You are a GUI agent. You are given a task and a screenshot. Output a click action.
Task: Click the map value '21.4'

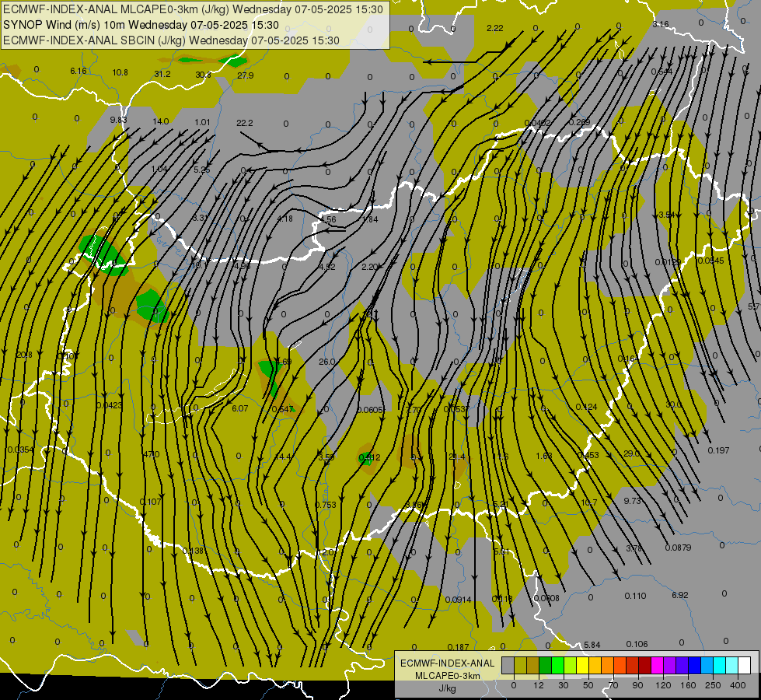click(x=457, y=457)
